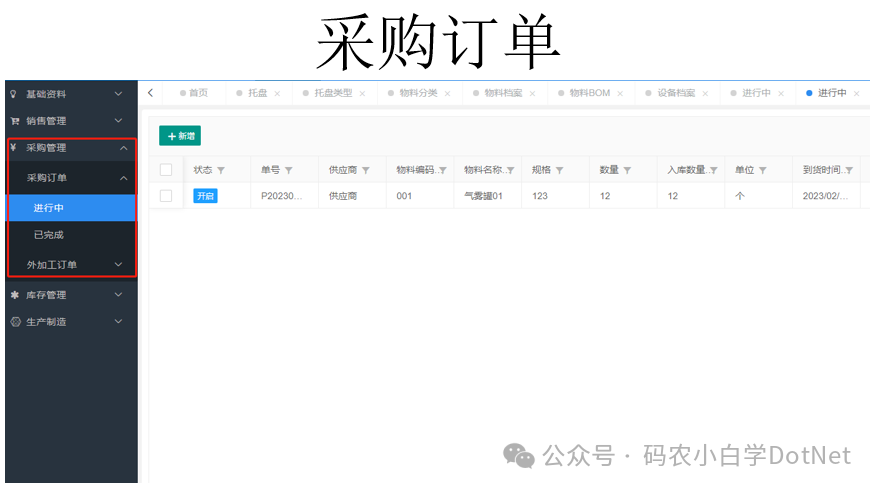Screen dimensions: 877x490
Task: Click the 销售管理 cart icon
Action: (x=15, y=121)
